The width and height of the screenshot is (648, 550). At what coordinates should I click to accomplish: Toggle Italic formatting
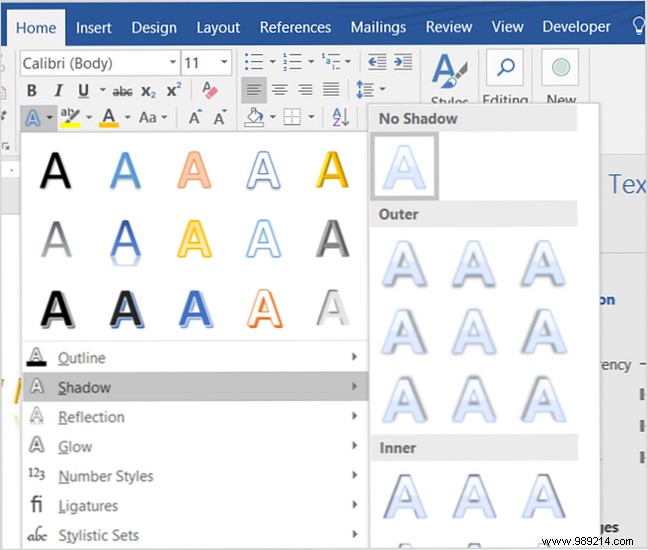(x=58, y=90)
